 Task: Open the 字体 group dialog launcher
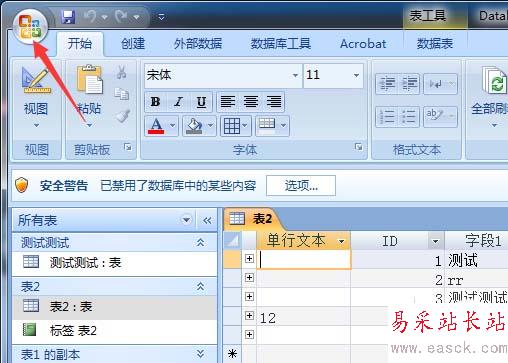click(x=359, y=147)
